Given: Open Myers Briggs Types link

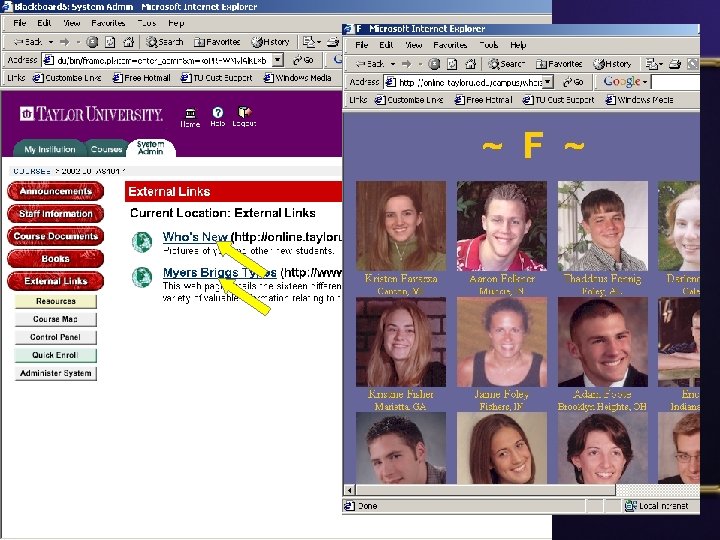Looking at the screenshot, I should 219,273.
